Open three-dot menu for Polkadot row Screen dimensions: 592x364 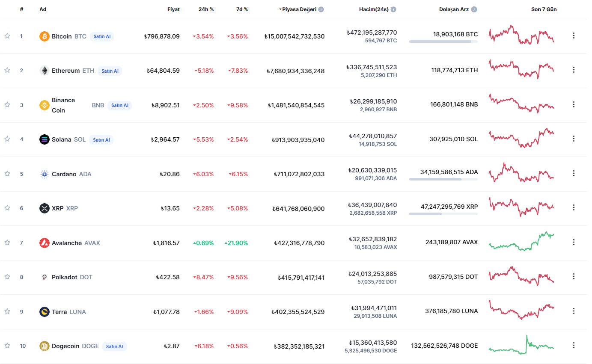(x=574, y=276)
